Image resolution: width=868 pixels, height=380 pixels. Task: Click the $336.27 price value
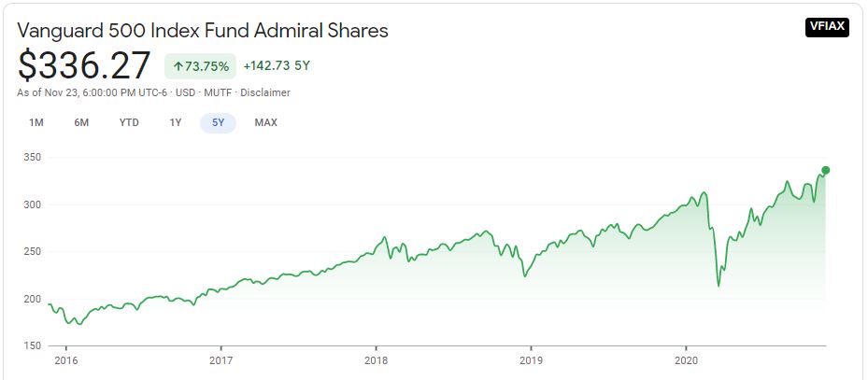coord(84,65)
